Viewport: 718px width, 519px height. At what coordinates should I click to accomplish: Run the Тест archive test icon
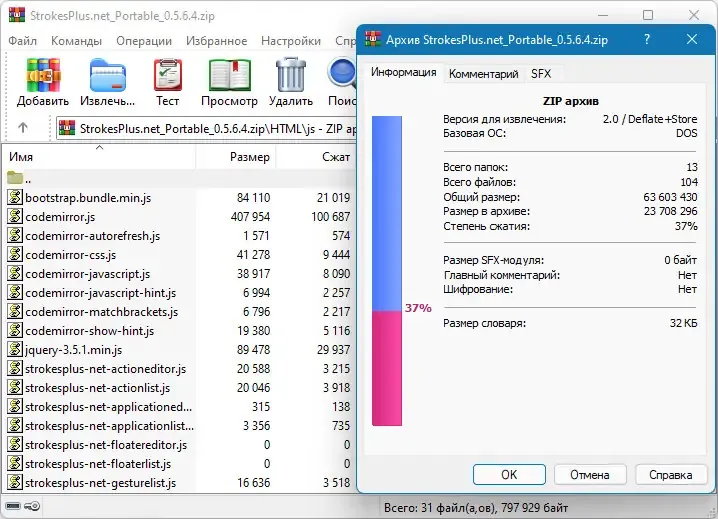(168, 75)
